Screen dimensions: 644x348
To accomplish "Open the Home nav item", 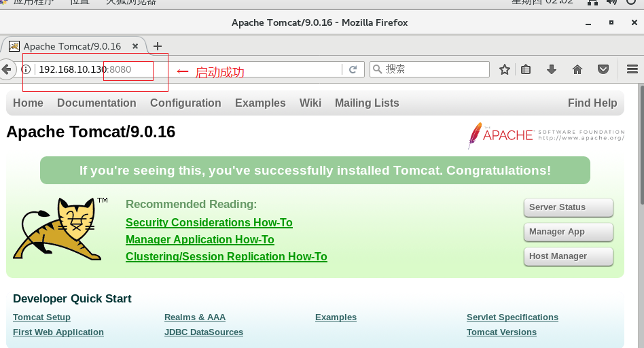I will tap(28, 103).
